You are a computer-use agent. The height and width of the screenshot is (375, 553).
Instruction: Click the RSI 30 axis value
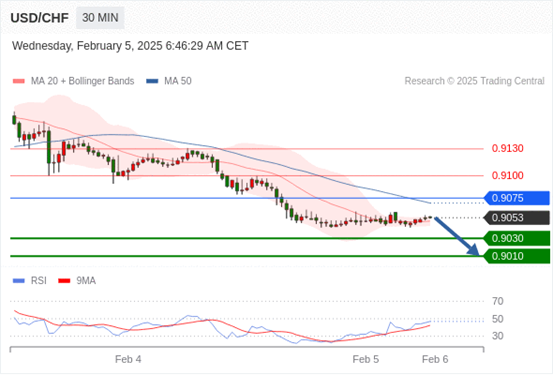(498, 336)
